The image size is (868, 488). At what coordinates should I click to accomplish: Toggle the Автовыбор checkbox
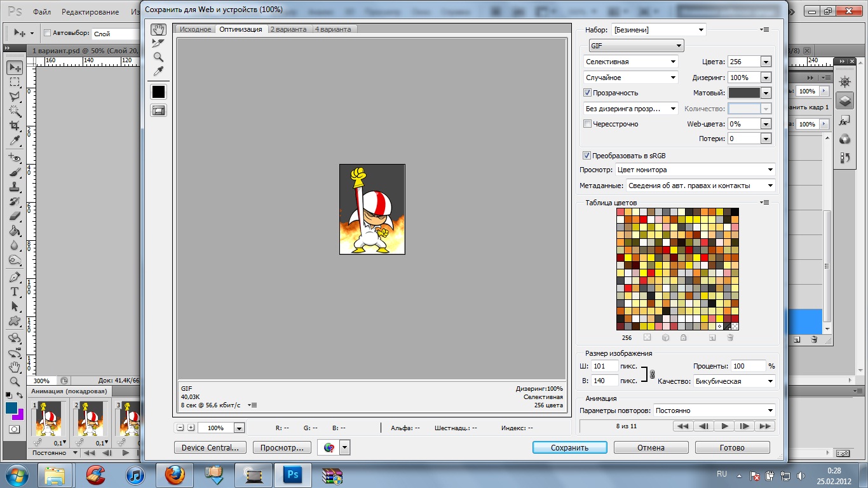47,33
